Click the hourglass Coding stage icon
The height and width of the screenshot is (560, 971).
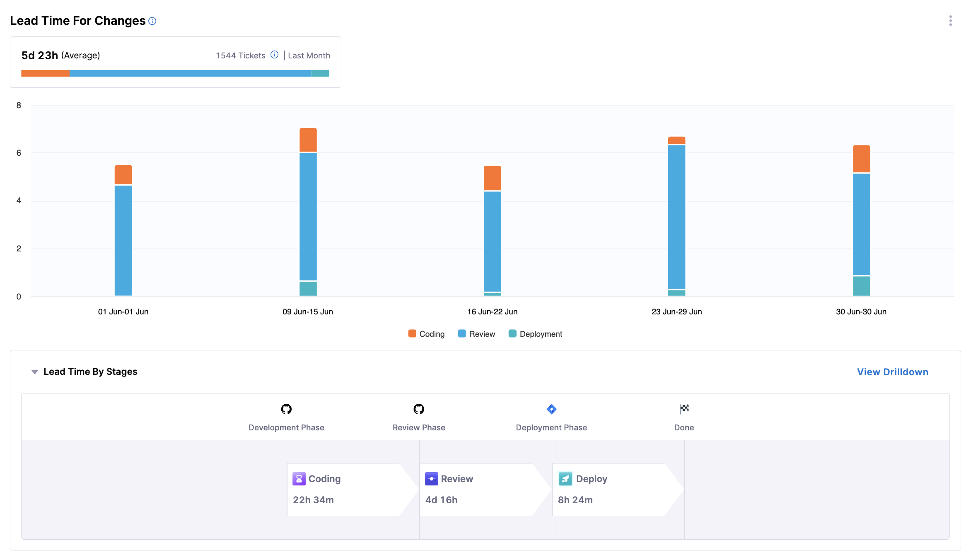(299, 479)
